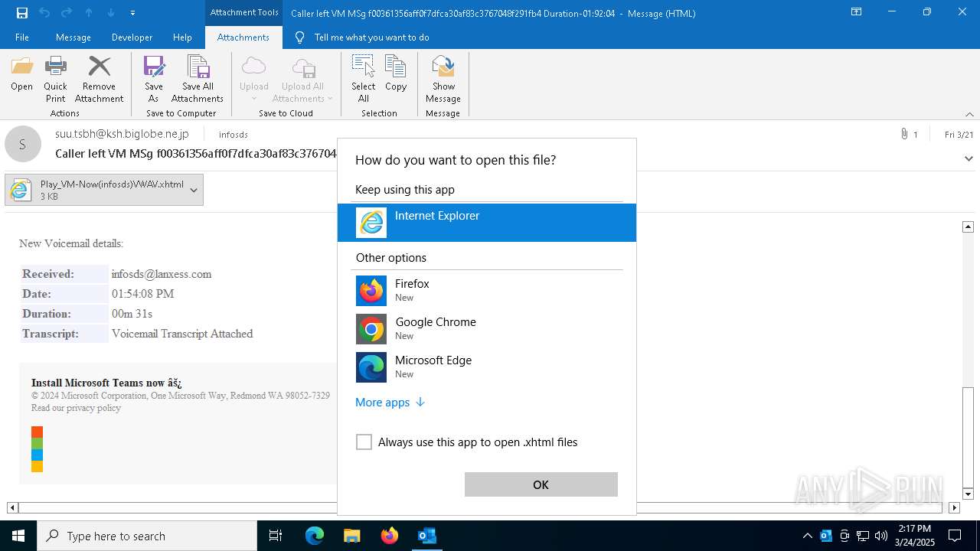Screen dimensions: 980x551
Task: Choose Google Chrome to open the file
Action: click(487, 329)
